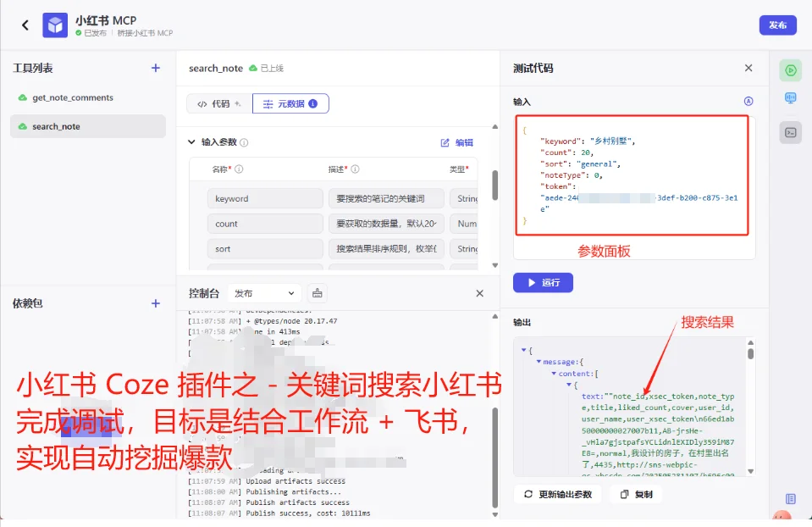The height and width of the screenshot is (527, 812).
Task: Click the info icon beside 描述 header
Action: pos(355,169)
